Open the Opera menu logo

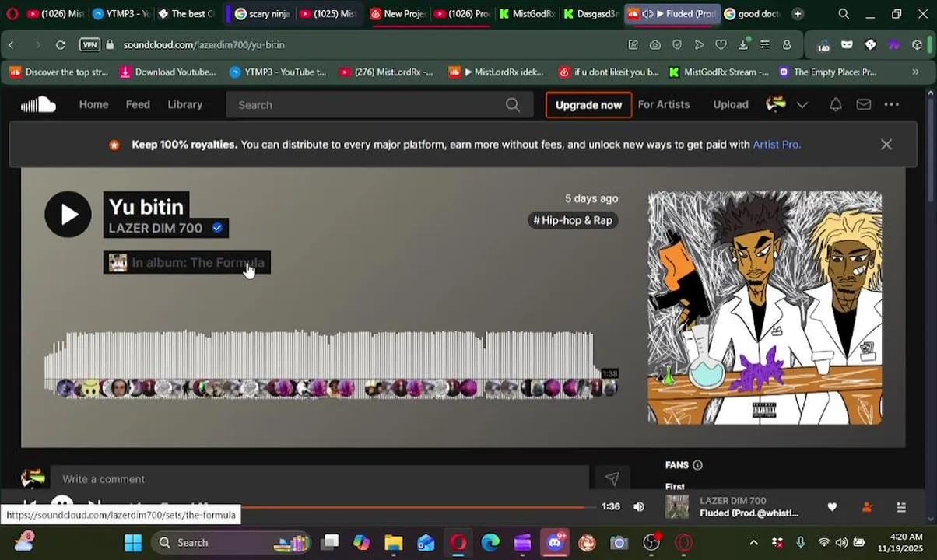pos(12,14)
